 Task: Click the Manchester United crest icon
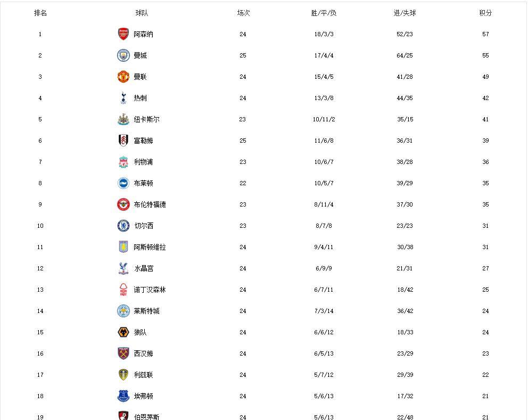click(x=123, y=77)
